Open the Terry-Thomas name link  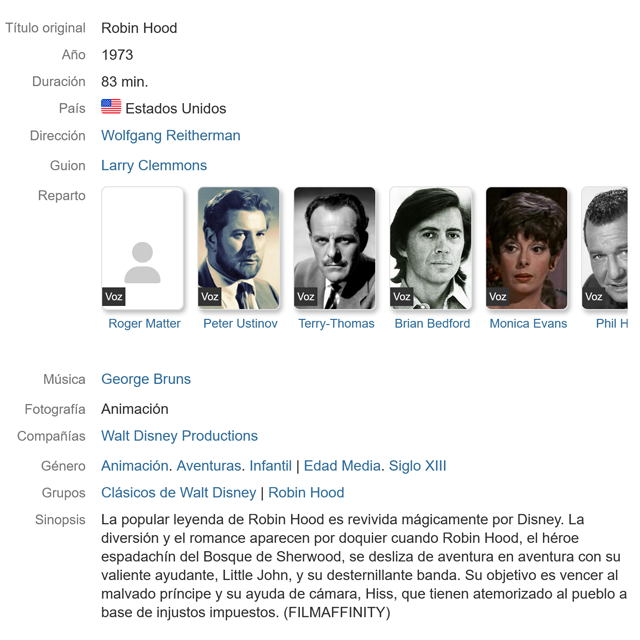click(336, 323)
